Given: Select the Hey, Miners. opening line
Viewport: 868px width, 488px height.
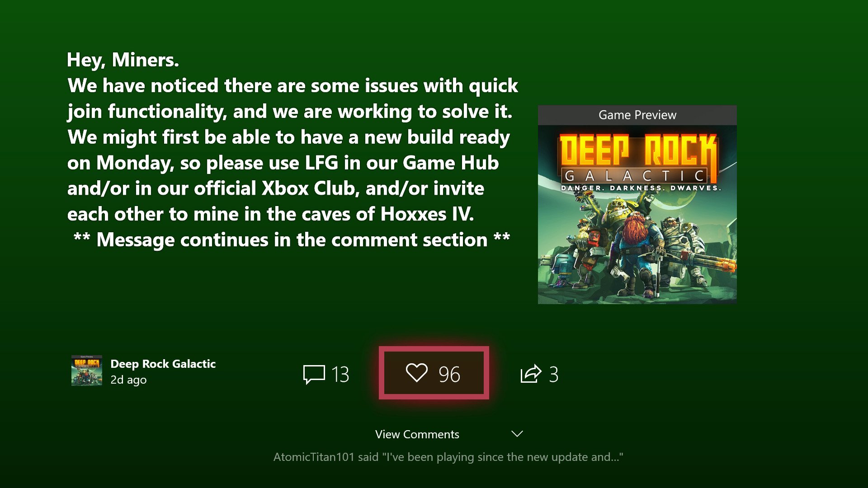Looking at the screenshot, I should [123, 60].
